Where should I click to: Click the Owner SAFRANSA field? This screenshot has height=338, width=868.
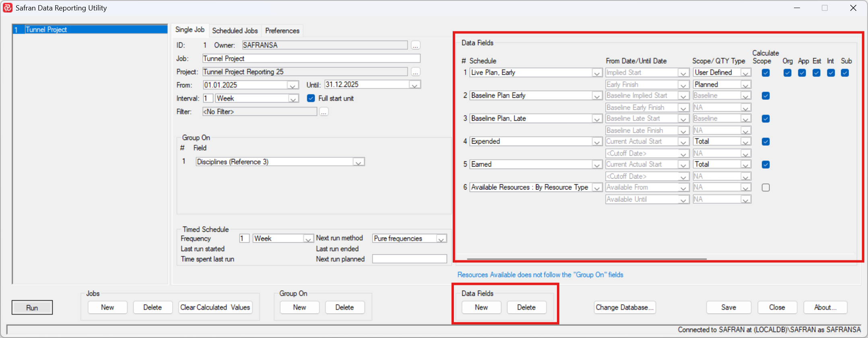[x=325, y=45]
